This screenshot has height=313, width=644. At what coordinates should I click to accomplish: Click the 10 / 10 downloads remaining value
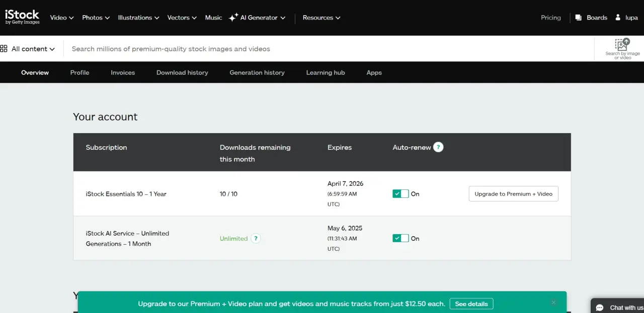(x=228, y=194)
